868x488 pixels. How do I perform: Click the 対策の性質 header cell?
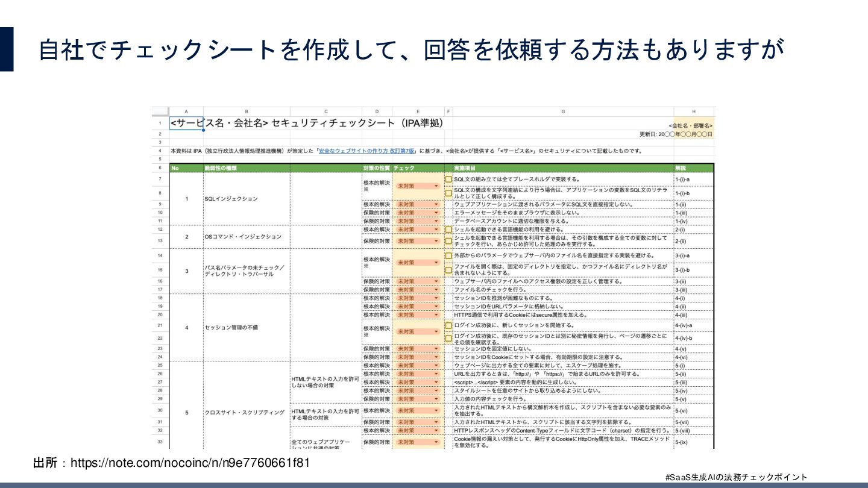coord(377,168)
